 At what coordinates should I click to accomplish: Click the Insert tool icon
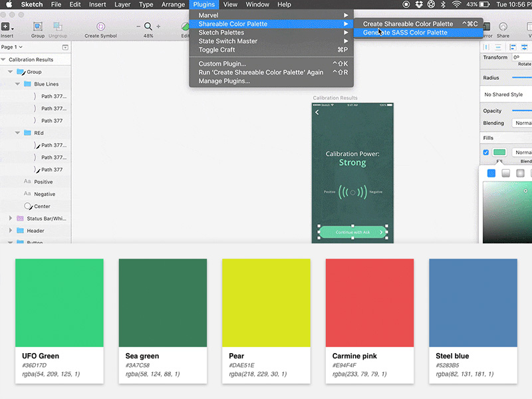click(5, 27)
